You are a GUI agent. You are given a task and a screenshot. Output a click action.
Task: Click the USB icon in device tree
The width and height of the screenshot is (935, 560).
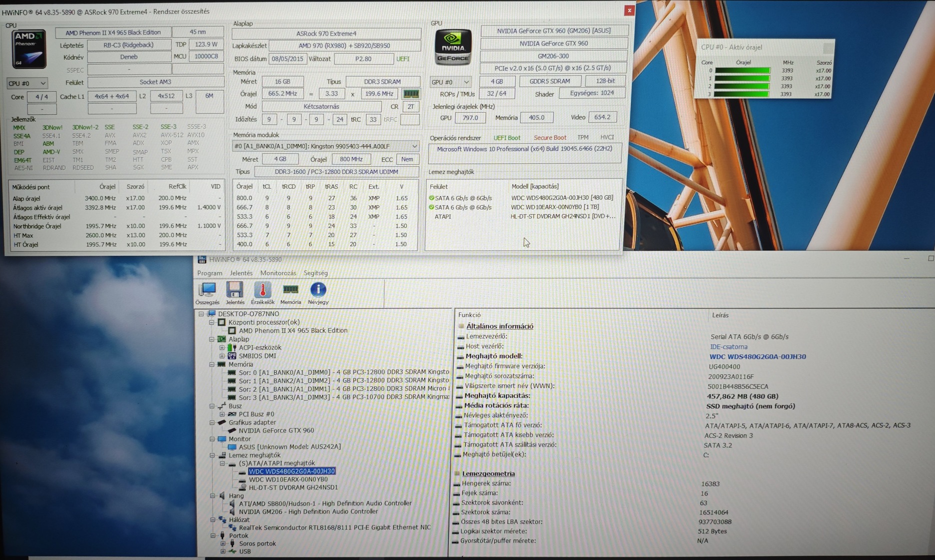pos(232,552)
